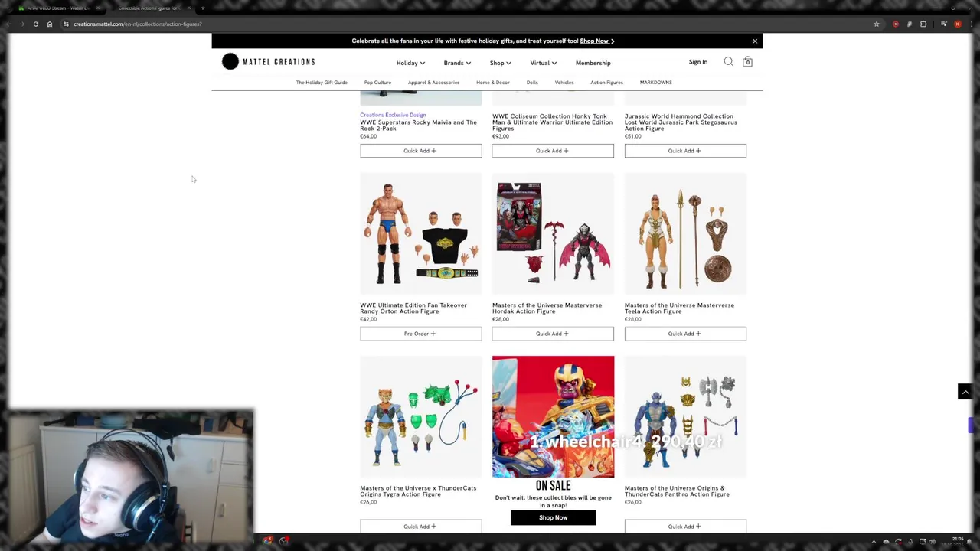Click the black Shop Now sale button
The image size is (980, 551).
(x=553, y=518)
